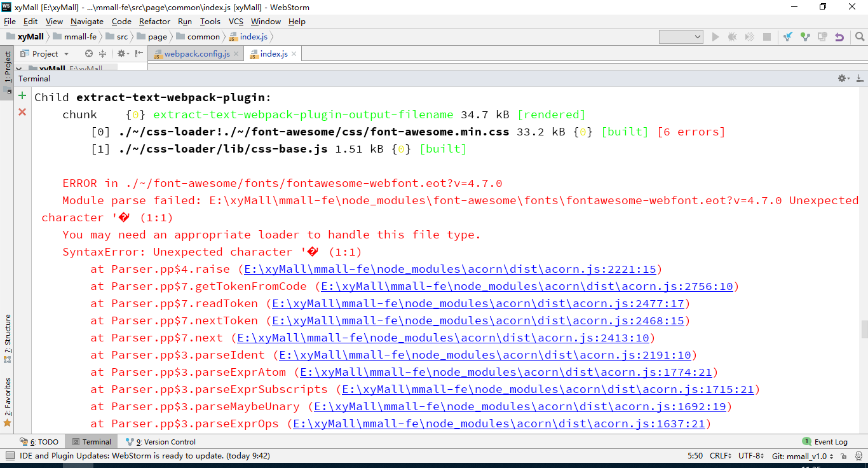The image size is (868, 468).
Task: Open the Navigate menu
Action: pyautogui.click(x=87, y=21)
